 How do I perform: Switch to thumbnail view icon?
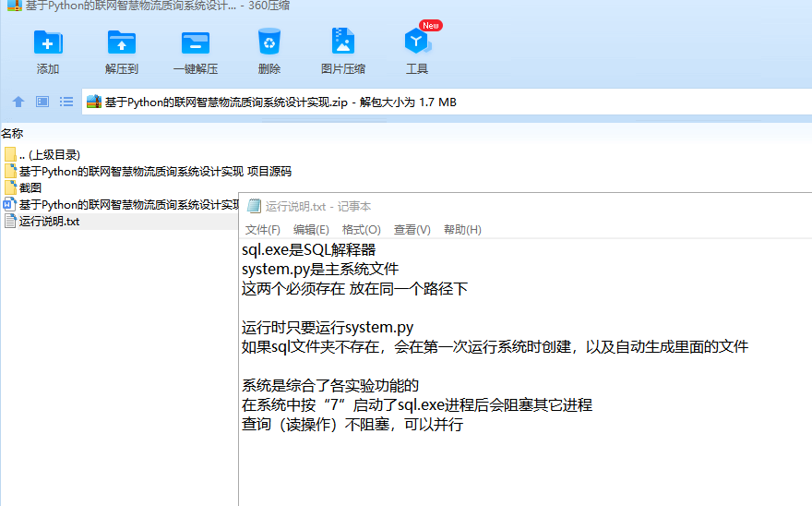(42, 102)
